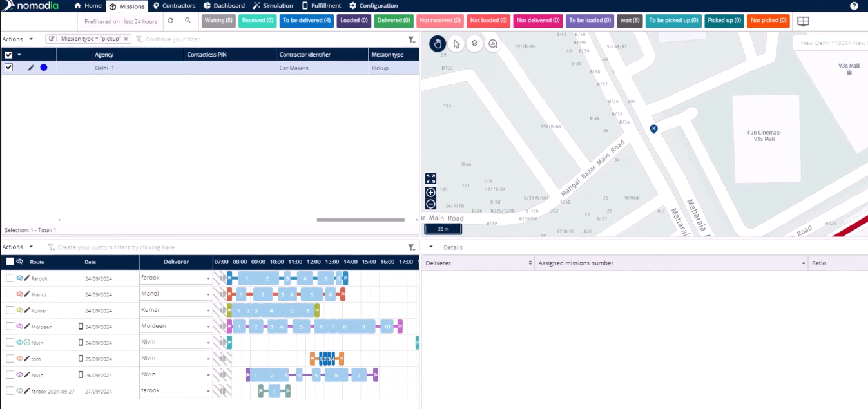The width and height of the screenshot is (868, 409).
Task: Zoom out on the map
Action: pyautogui.click(x=430, y=204)
